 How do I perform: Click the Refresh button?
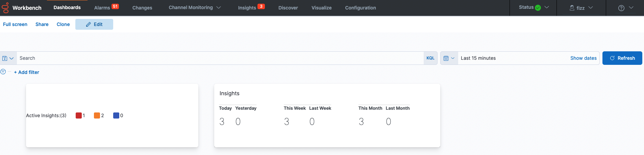(x=622, y=58)
